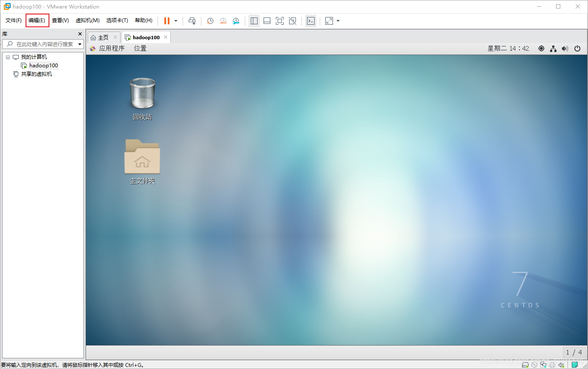The height and width of the screenshot is (369, 588).
Task: Revert to the previous snapshot
Action: [x=223, y=21]
